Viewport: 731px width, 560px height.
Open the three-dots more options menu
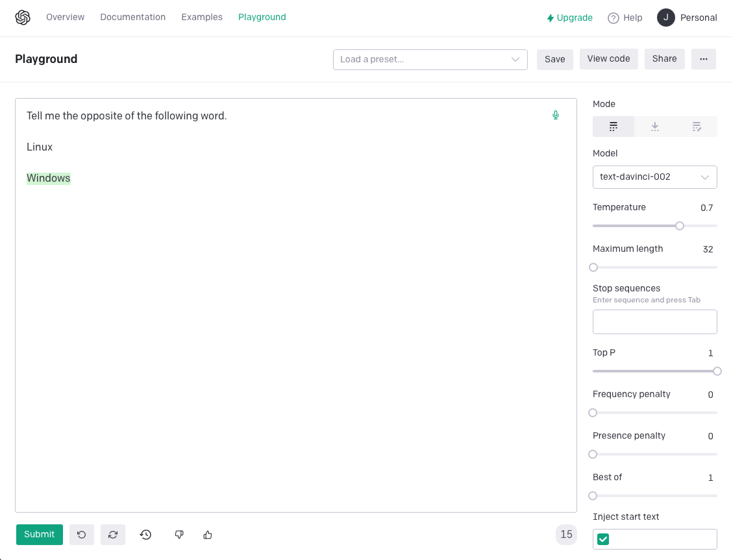coord(704,59)
